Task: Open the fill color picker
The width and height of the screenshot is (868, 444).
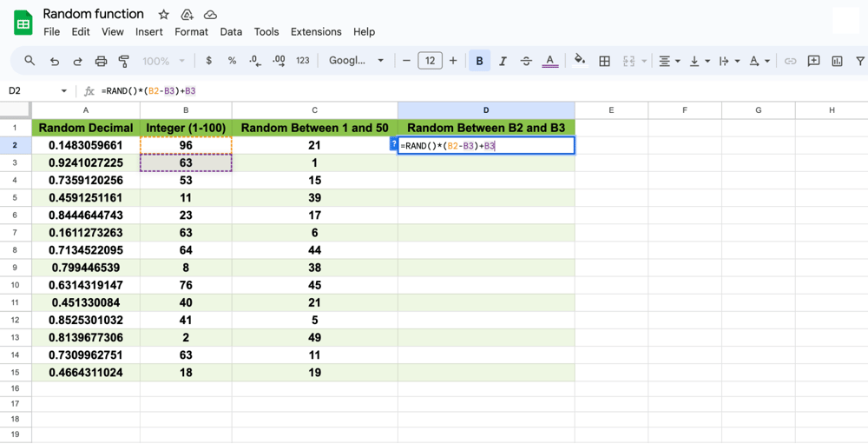Action: tap(580, 61)
